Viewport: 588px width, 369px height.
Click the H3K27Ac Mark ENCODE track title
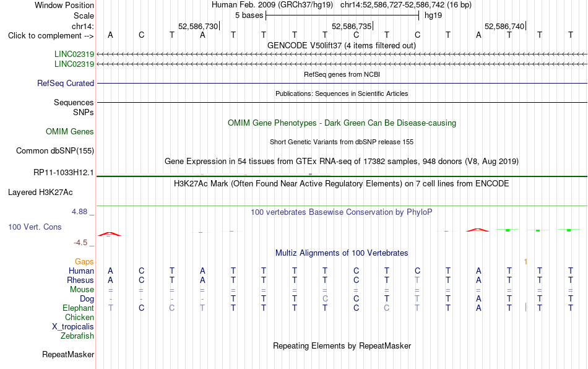click(342, 183)
